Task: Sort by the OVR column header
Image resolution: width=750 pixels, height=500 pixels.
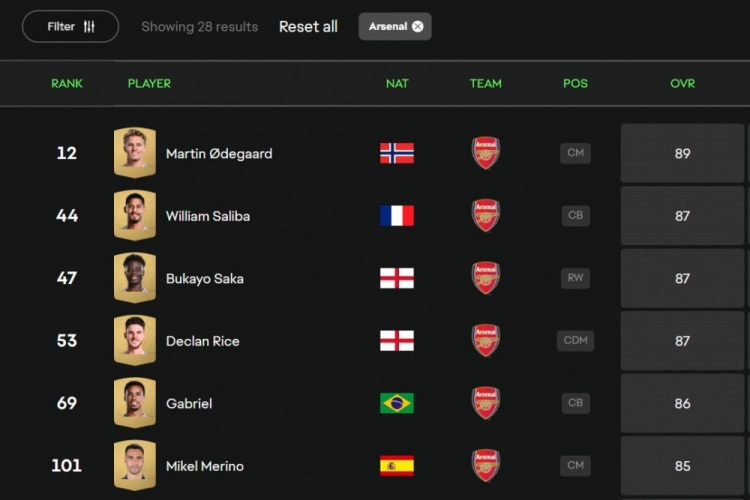Action: click(682, 83)
